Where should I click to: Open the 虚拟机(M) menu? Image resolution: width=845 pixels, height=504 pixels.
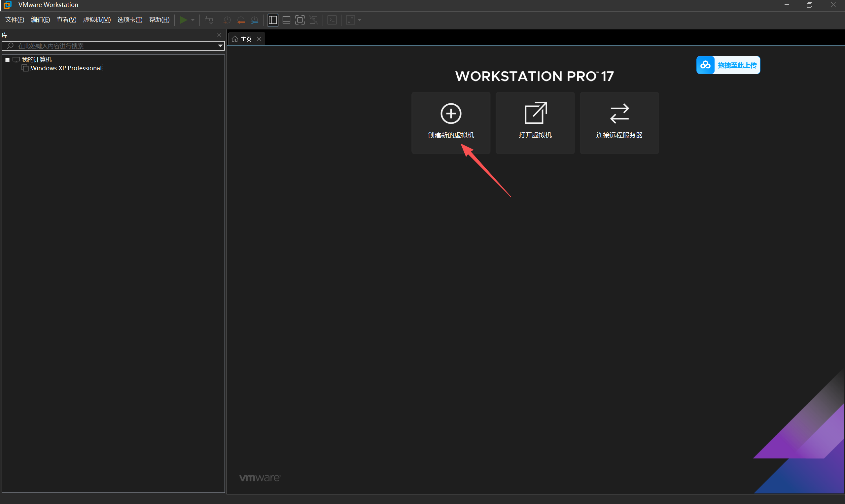coord(97,20)
